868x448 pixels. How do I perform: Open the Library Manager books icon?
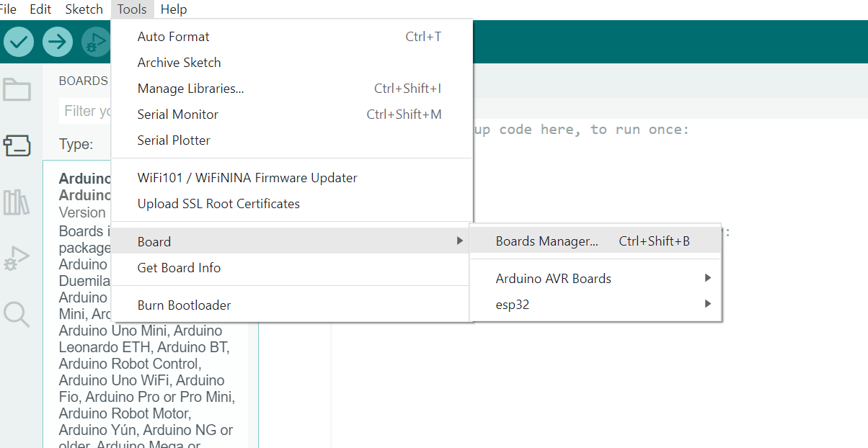click(x=17, y=202)
